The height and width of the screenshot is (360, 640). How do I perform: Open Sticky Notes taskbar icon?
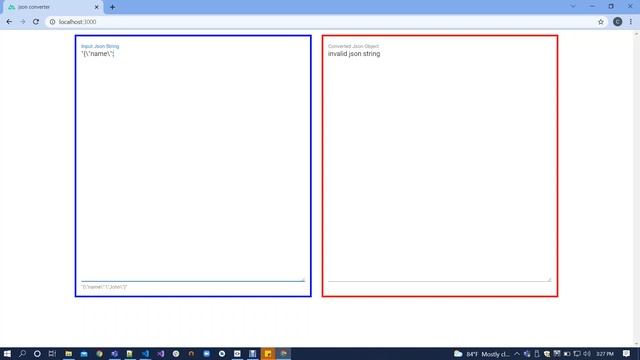pyautogui.click(x=268, y=353)
